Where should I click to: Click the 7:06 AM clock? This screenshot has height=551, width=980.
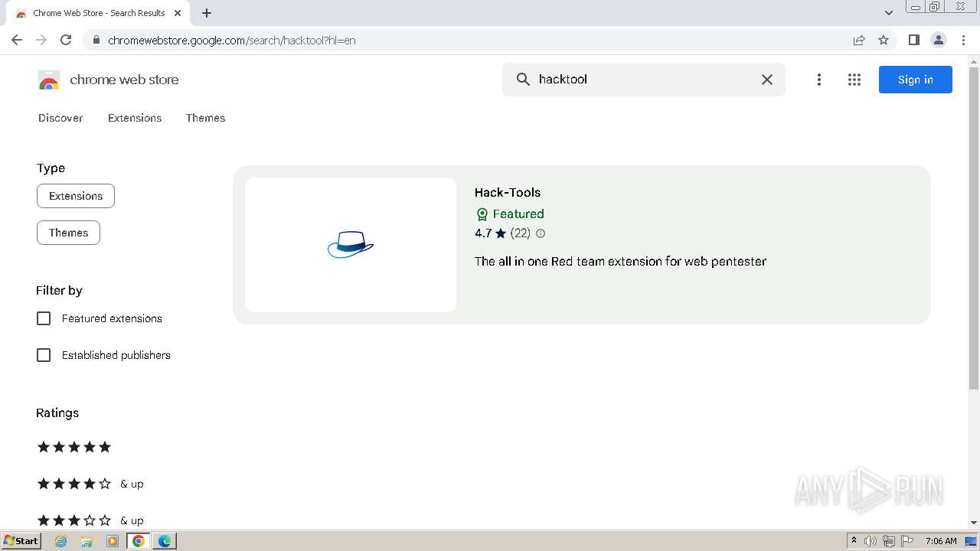coord(941,541)
